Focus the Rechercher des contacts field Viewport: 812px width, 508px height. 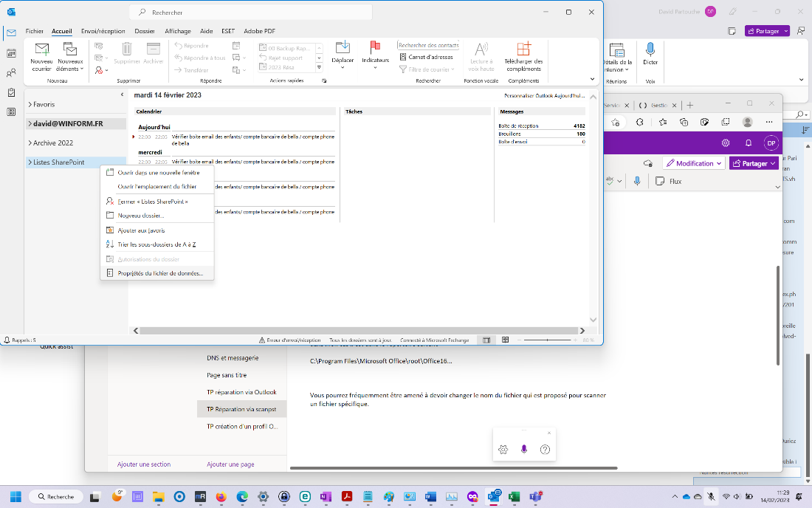point(428,45)
